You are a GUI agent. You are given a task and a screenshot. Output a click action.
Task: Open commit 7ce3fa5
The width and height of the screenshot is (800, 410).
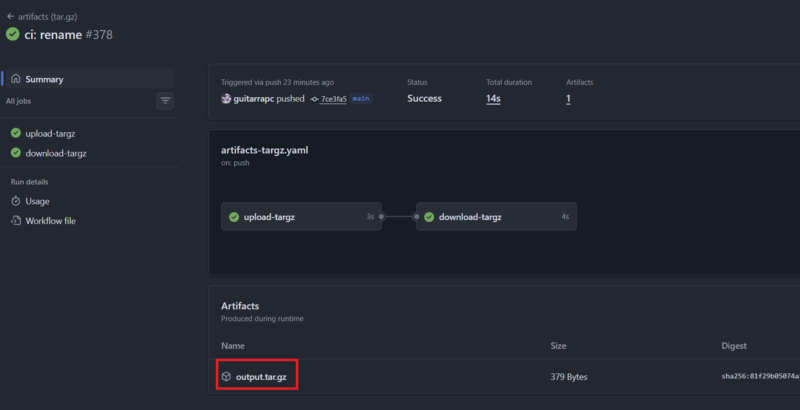point(334,99)
